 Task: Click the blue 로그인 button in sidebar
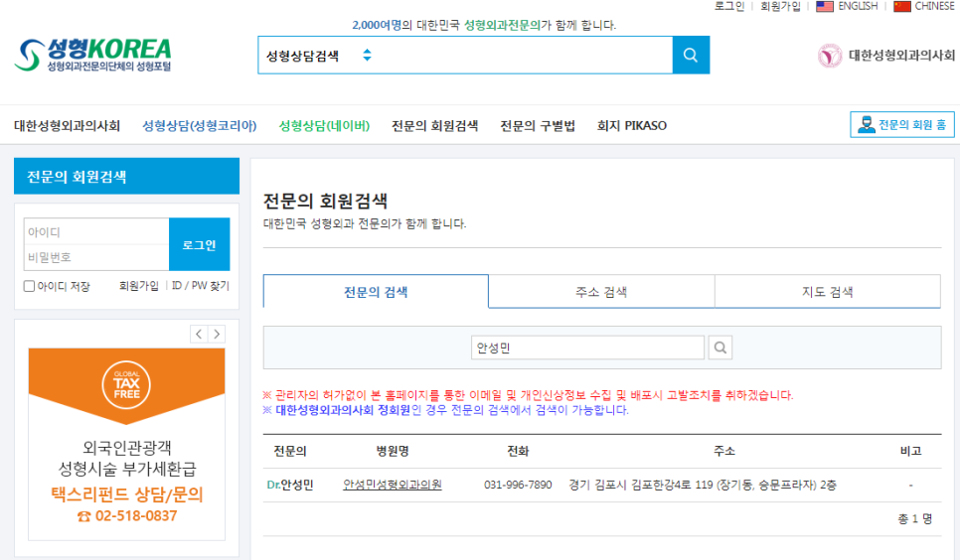pyautogui.click(x=200, y=244)
